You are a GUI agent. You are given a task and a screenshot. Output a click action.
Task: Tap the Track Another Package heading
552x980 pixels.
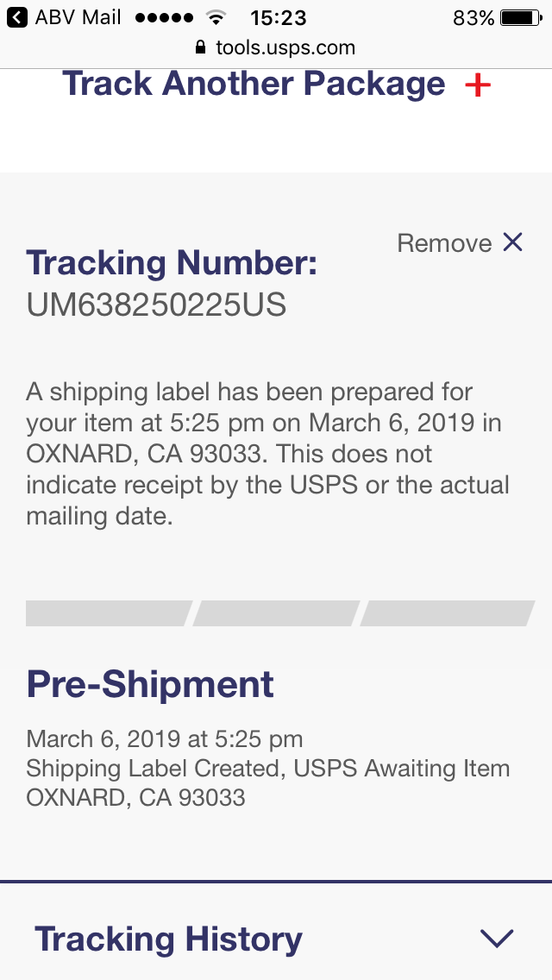point(254,85)
